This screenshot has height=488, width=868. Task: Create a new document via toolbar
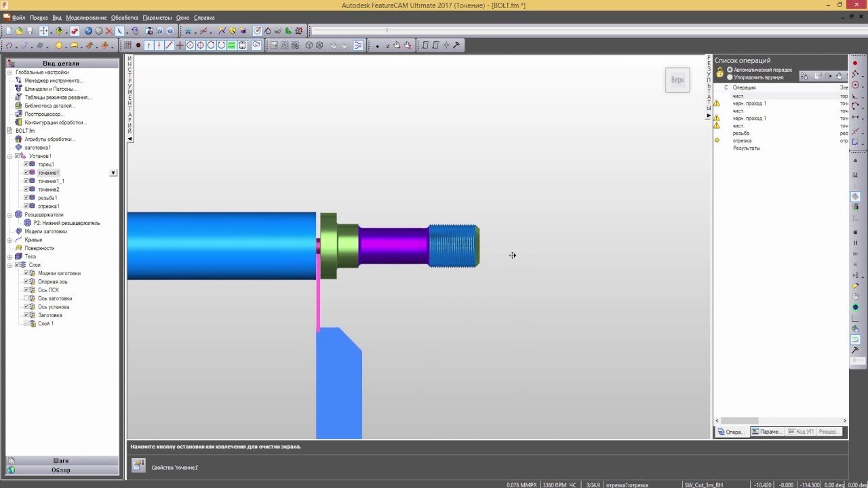[9, 30]
